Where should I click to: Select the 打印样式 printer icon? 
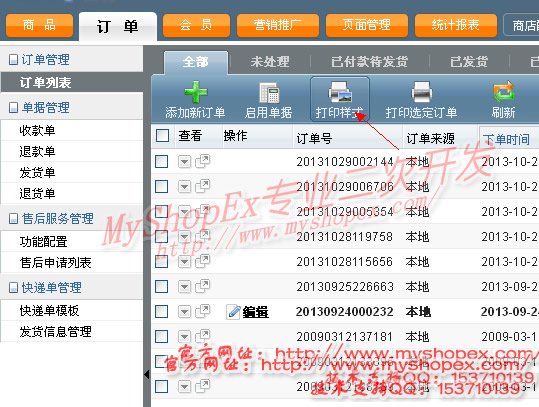point(340,92)
